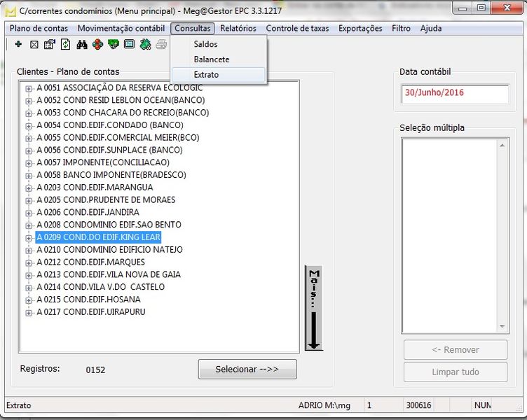
Task: Select A 0210 CONDOMINIO EDIFICIO NATEJO item
Action: (109, 250)
